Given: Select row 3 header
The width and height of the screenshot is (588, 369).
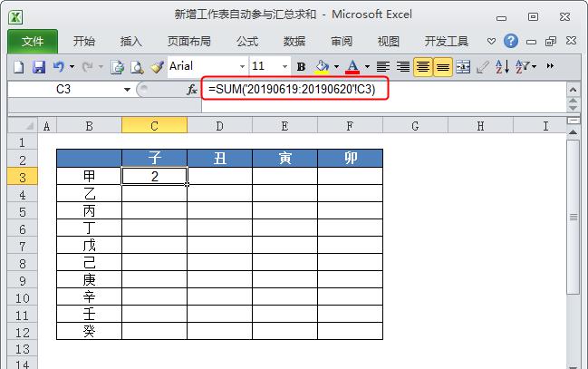Looking at the screenshot, I should pyautogui.click(x=23, y=177).
